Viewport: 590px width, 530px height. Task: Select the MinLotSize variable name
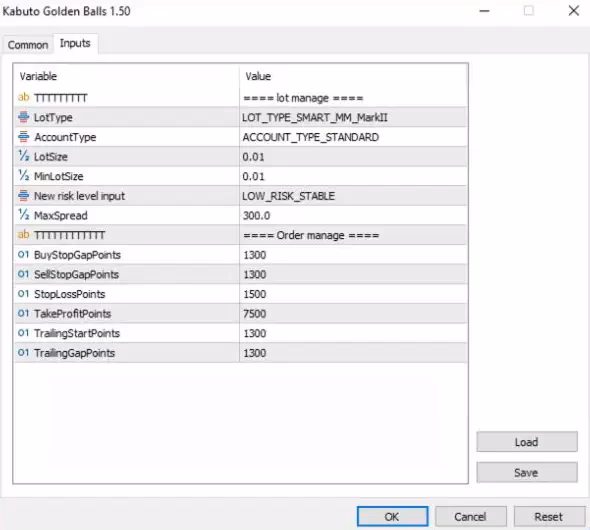59,176
